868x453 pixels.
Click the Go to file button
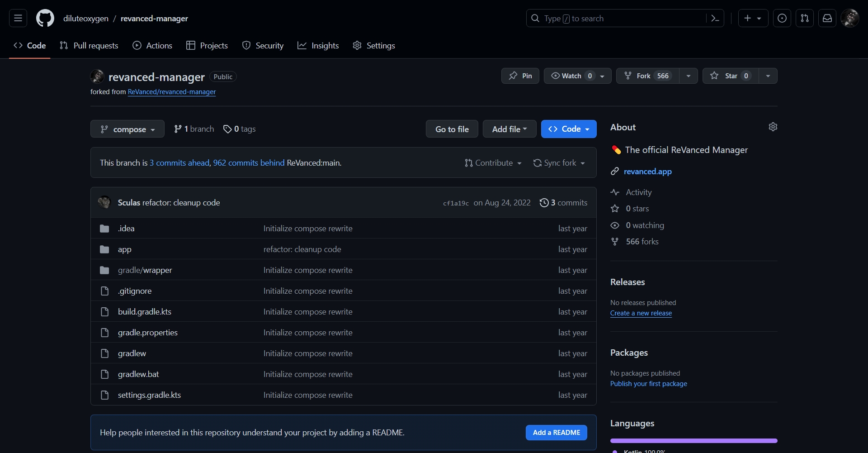(452, 129)
